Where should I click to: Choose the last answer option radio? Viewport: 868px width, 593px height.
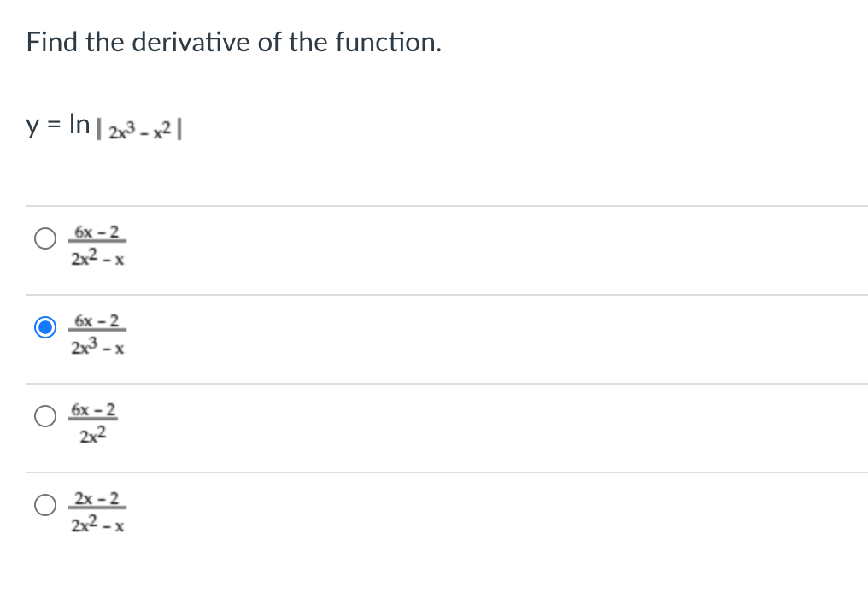pos(44,504)
